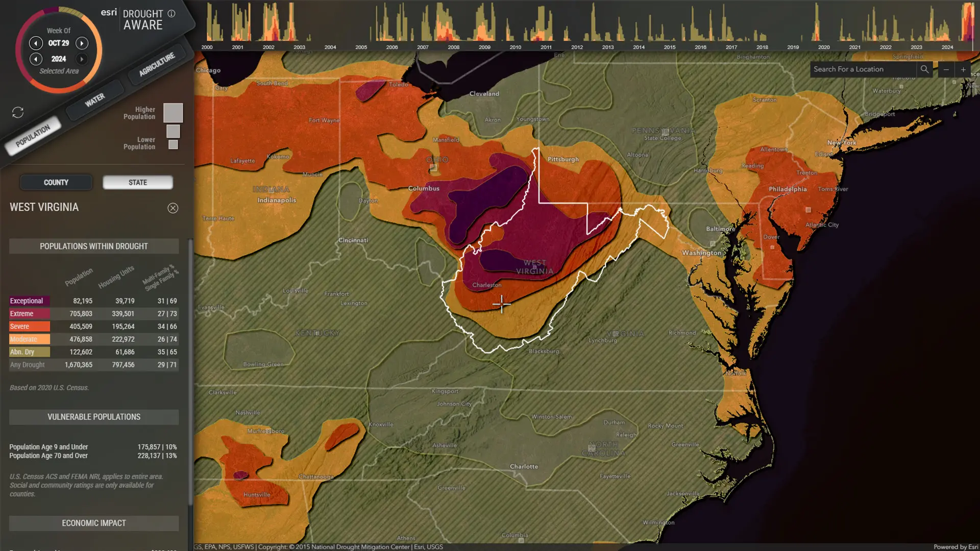Viewport: 980px width, 551px height.
Task: Click the refresh reset icon
Action: click(x=18, y=112)
